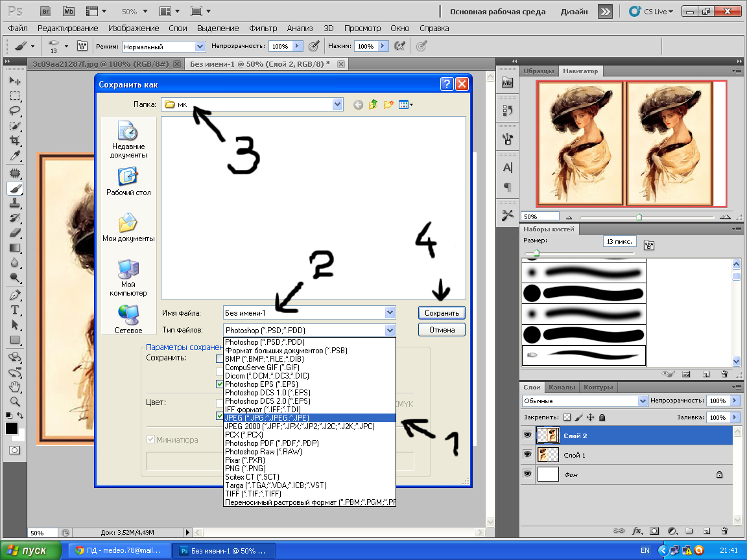Open My Computer location

128,278
